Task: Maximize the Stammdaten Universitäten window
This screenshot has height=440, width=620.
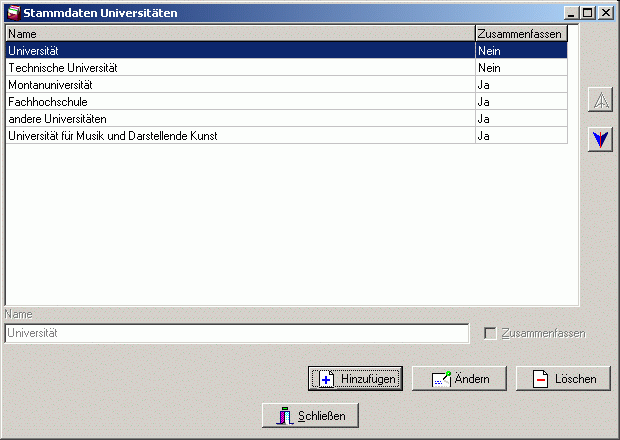Action: tap(588, 13)
